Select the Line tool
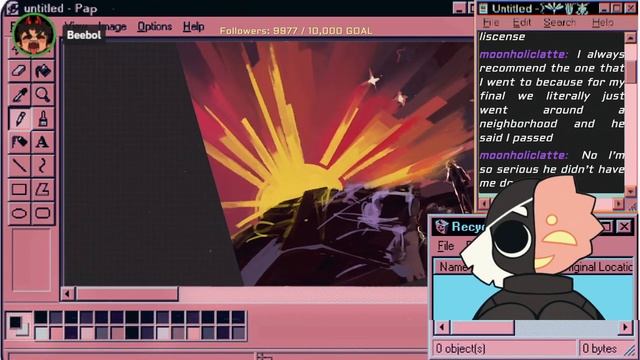 point(19,166)
